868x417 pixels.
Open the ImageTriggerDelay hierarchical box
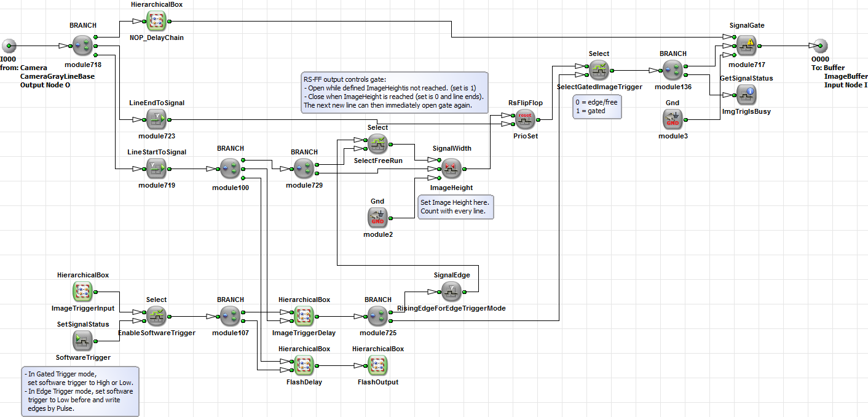(x=304, y=316)
